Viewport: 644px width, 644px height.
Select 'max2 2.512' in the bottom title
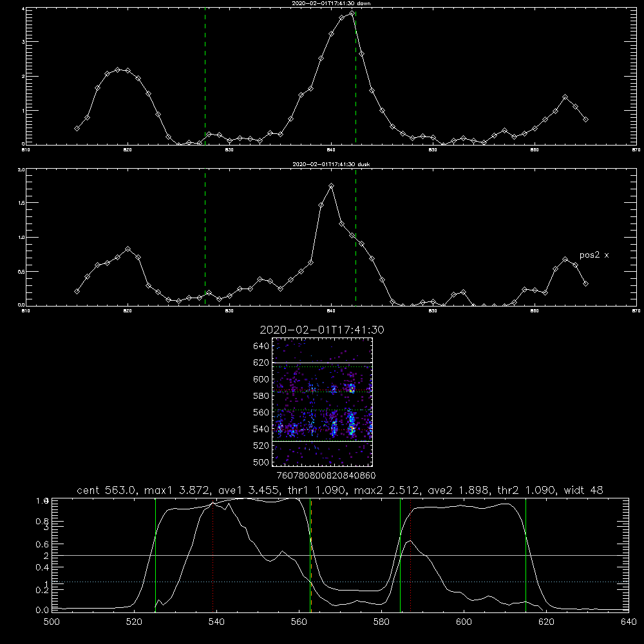pos(387,490)
